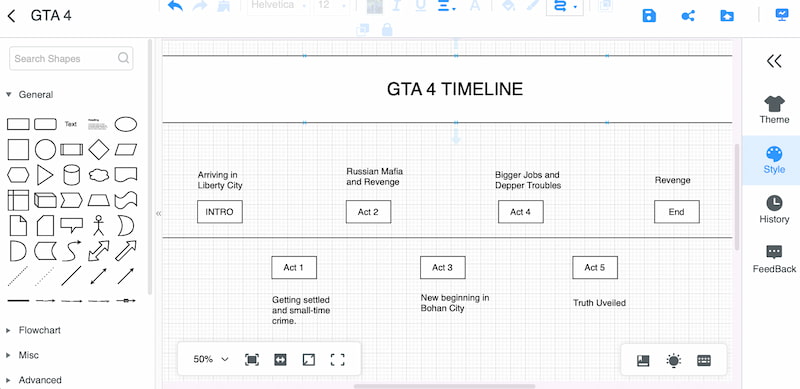The image size is (800, 389).
Task: Toggle fullscreen mode icon in zoom bar
Action: (x=337, y=359)
